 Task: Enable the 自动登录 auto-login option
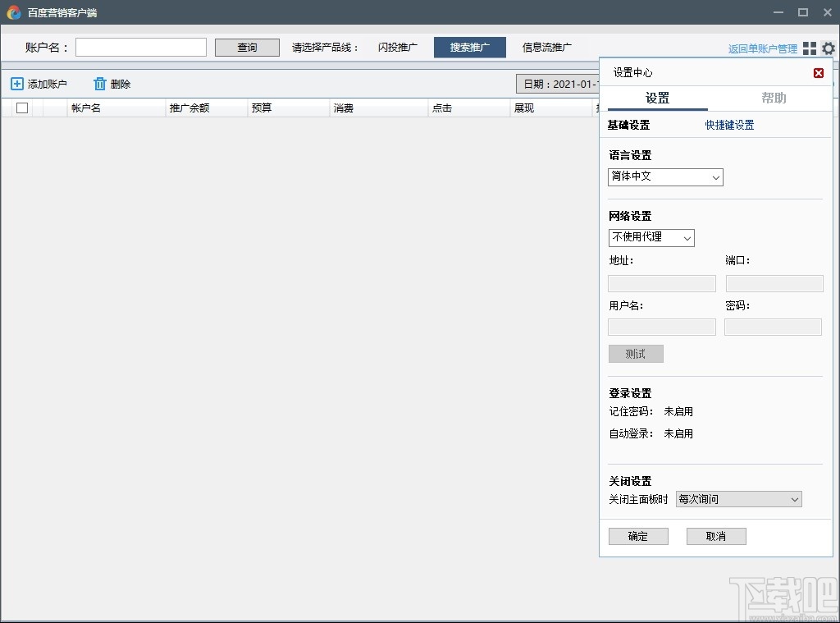(x=678, y=433)
